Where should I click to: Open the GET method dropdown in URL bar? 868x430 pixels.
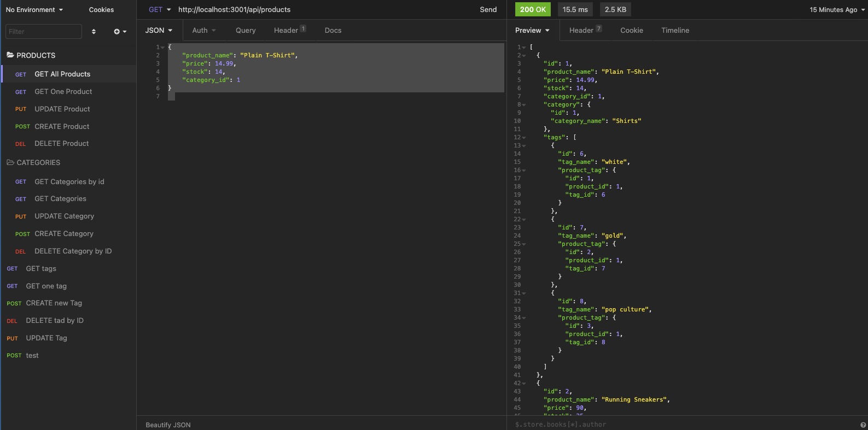tap(160, 10)
